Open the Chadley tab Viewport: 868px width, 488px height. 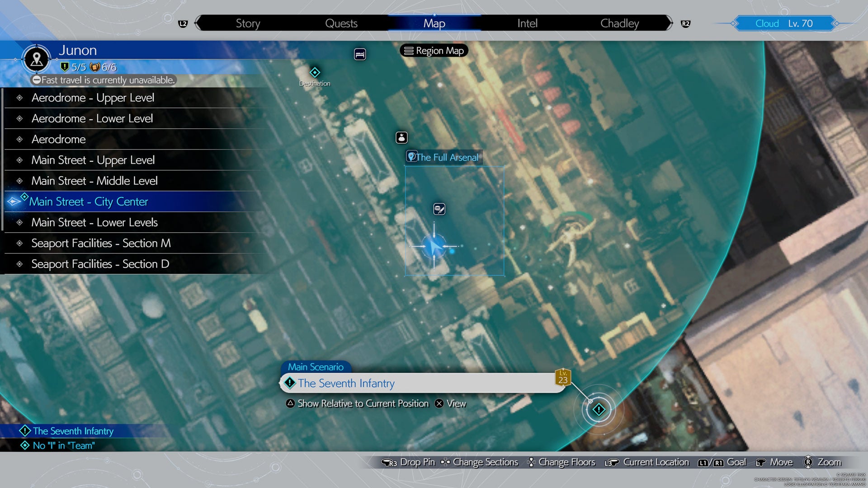coord(619,23)
